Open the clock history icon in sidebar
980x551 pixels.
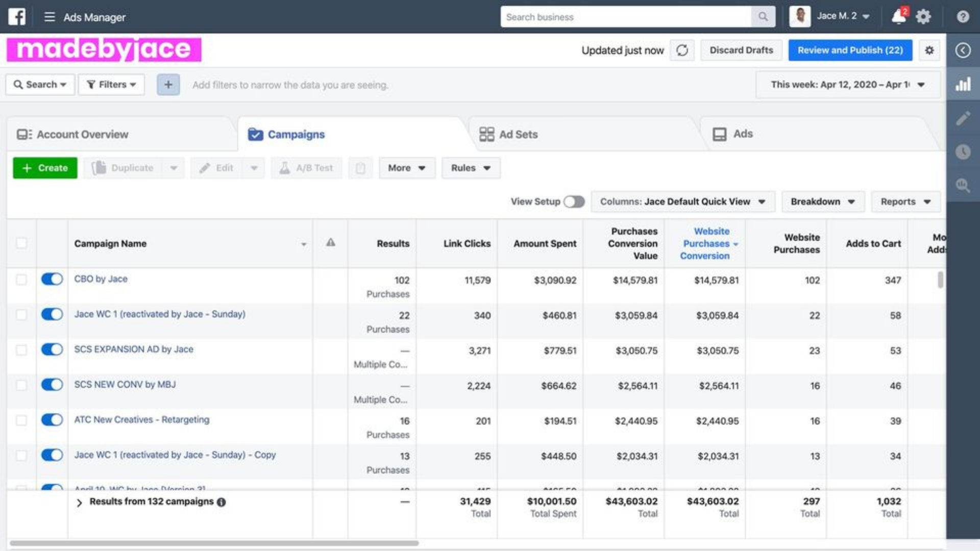pos(963,152)
